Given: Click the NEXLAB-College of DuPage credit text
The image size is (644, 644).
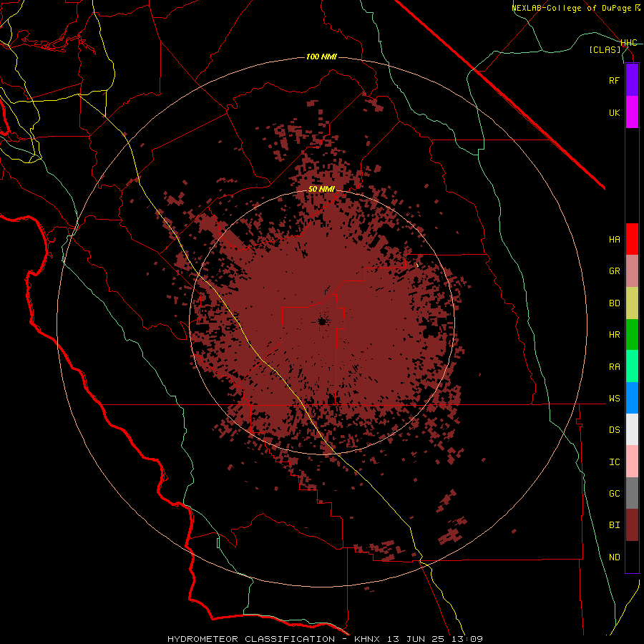Looking at the screenshot, I should pyautogui.click(x=571, y=8).
